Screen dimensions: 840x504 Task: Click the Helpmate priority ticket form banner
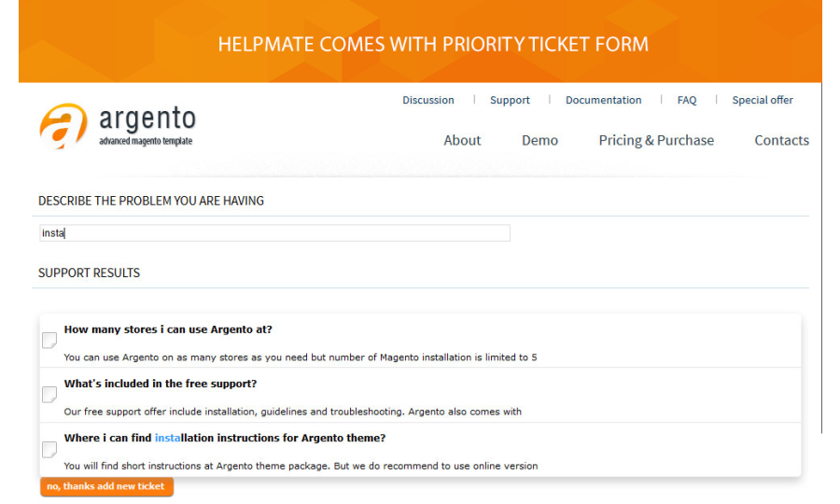(433, 44)
